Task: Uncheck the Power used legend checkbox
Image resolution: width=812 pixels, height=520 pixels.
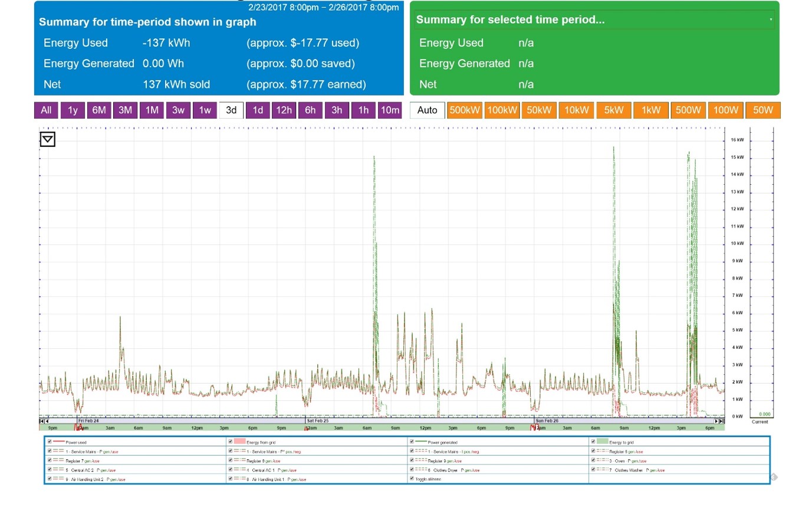Action: 50,441
